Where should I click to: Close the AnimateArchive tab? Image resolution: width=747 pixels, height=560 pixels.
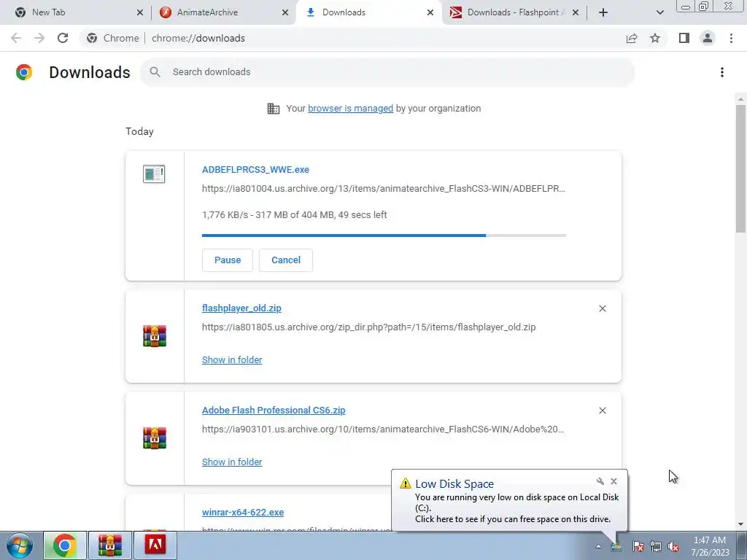[285, 13]
